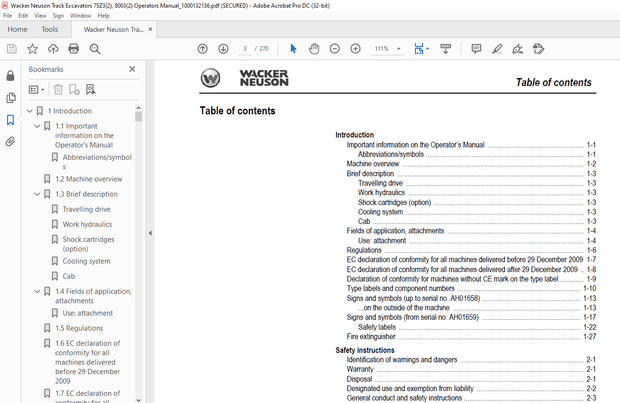Screen dimensions: 620x403
Task: Open the Page Thumbnails panel icon
Action: tap(11, 98)
